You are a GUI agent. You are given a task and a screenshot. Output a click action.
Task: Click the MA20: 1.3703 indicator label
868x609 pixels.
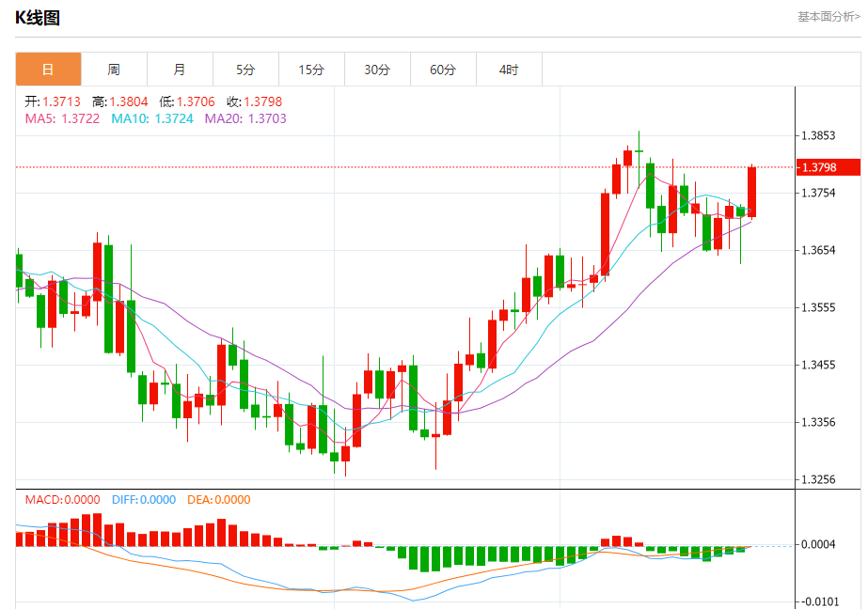[245, 118]
